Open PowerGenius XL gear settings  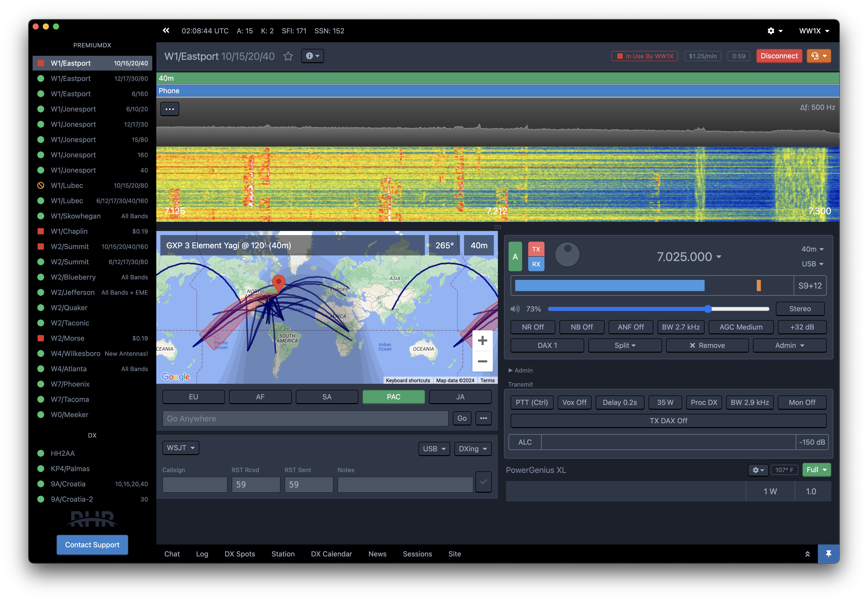pyautogui.click(x=758, y=470)
